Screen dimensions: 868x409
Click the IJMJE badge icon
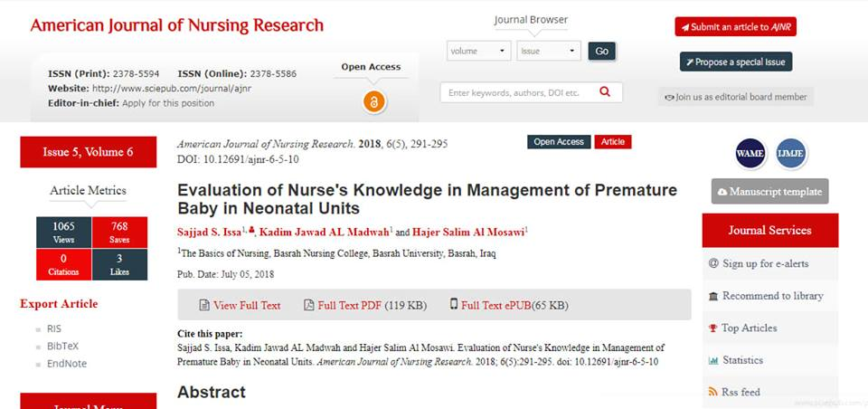(x=791, y=153)
